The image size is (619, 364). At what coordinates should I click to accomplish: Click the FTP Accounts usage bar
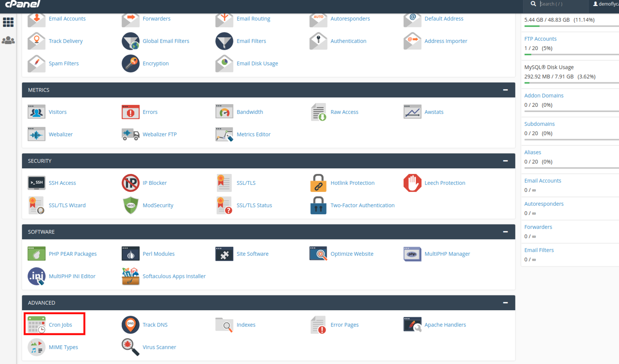[x=572, y=55]
